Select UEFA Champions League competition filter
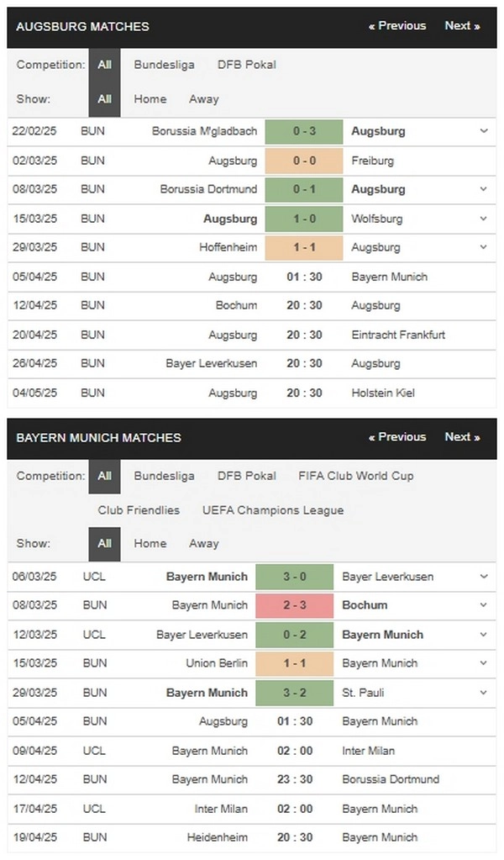 coord(273,510)
